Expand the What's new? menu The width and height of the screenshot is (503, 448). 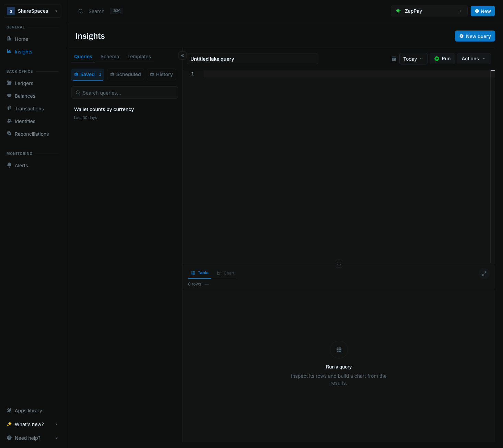(x=33, y=424)
